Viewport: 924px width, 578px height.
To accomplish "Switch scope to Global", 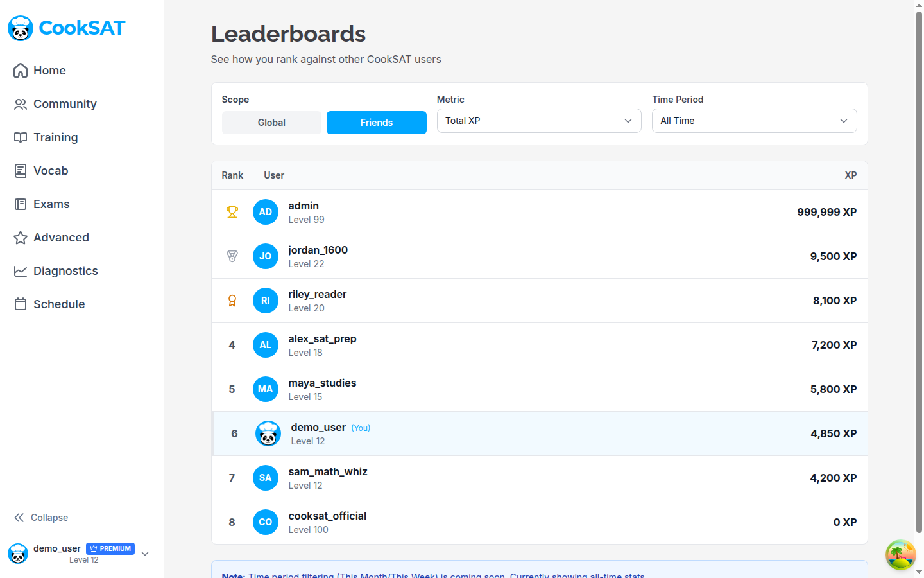I will pos(271,123).
